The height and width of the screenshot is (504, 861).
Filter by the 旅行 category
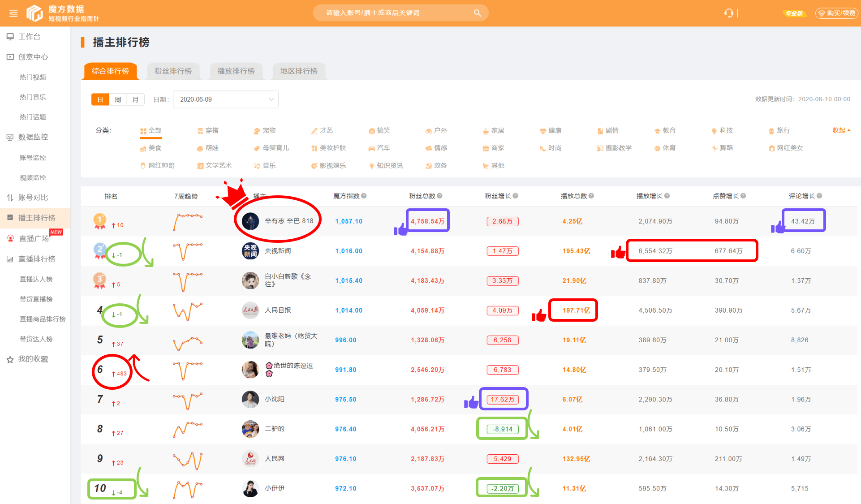click(x=779, y=131)
